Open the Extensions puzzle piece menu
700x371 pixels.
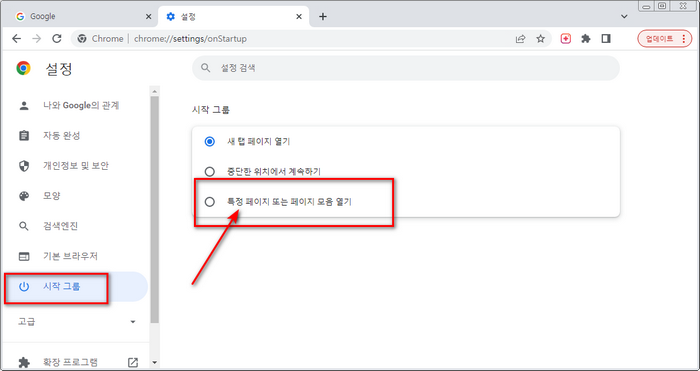point(586,39)
